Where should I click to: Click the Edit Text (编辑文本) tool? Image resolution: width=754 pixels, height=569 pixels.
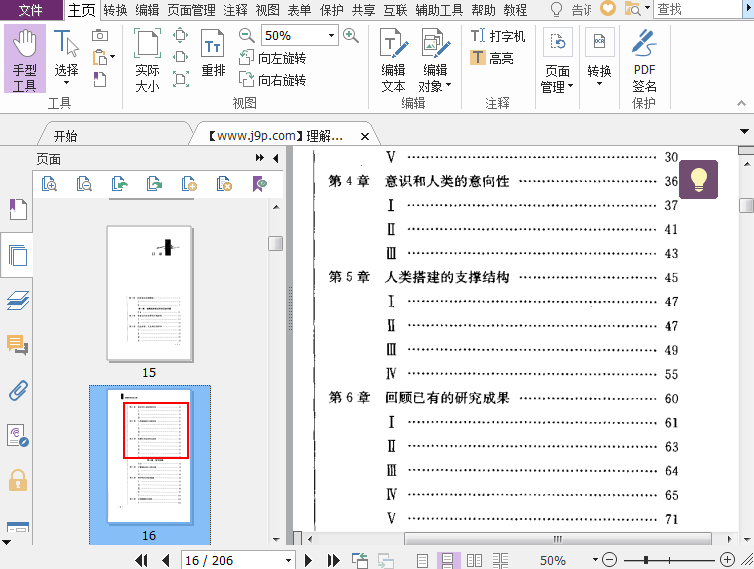[393, 60]
